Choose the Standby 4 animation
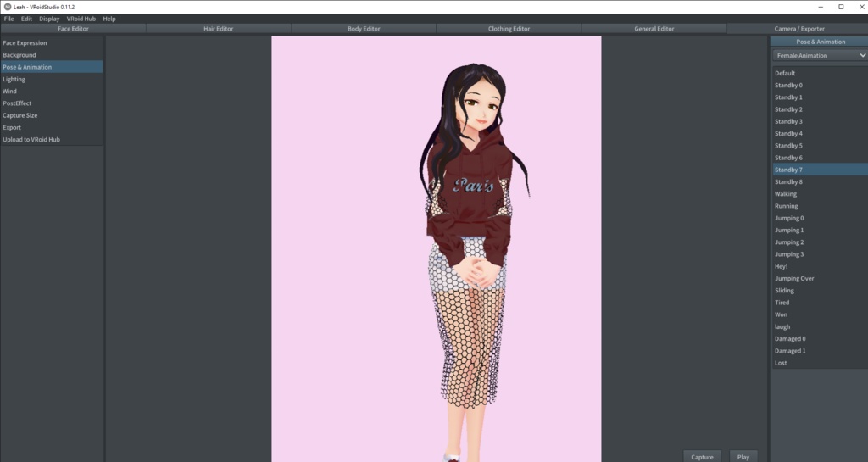The height and width of the screenshot is (462, 868). click(820, 134)
